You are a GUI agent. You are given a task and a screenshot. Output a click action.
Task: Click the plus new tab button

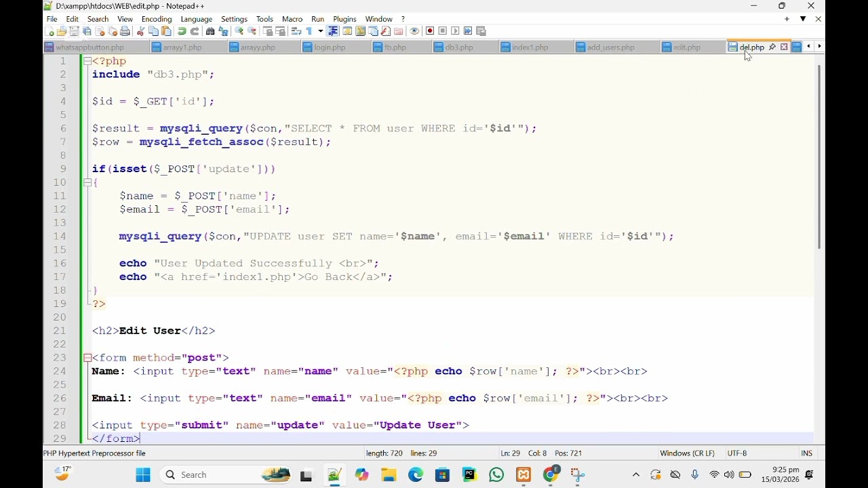(x=787, y=19)
